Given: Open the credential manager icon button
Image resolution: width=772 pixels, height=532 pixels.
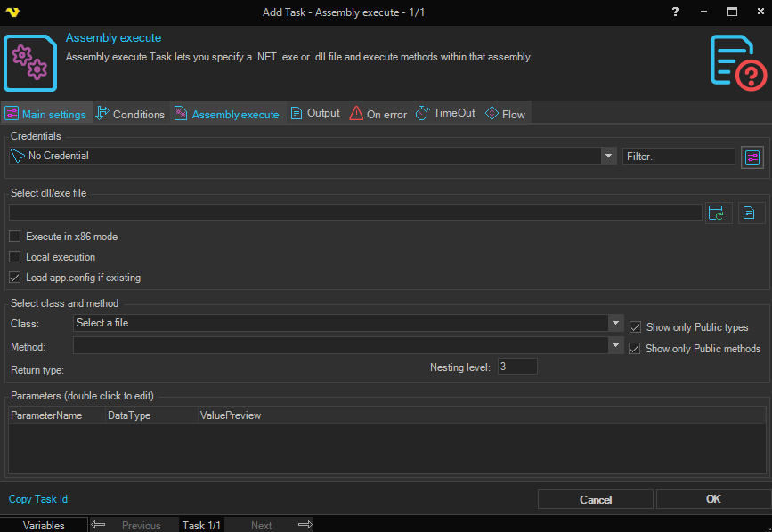Looking at the screenshot, I should pyautogui.click(x=752, y=157).
